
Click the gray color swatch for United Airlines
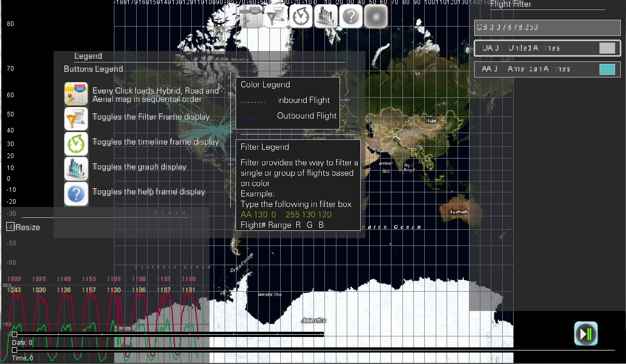point(607,48)
